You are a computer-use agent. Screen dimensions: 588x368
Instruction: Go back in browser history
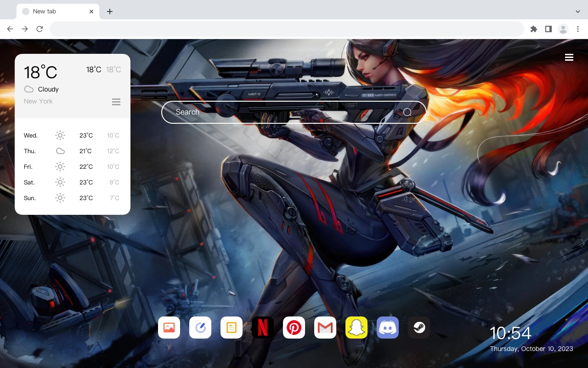pos(10,29)
